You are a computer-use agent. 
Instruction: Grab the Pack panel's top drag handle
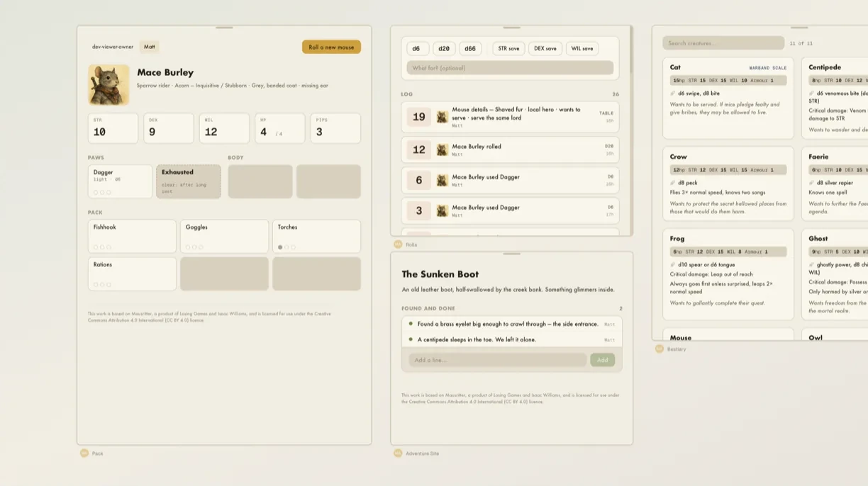[x=224, y=28]
